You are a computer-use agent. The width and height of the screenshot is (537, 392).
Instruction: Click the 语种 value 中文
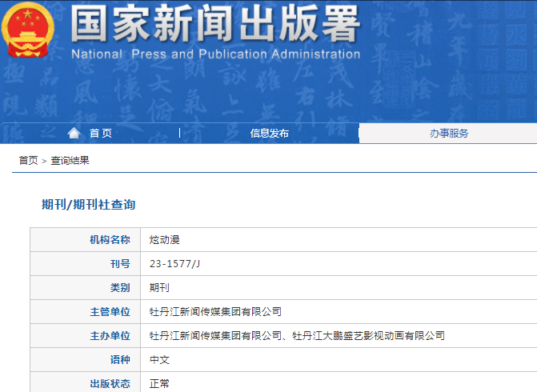[x=159, y=359]
